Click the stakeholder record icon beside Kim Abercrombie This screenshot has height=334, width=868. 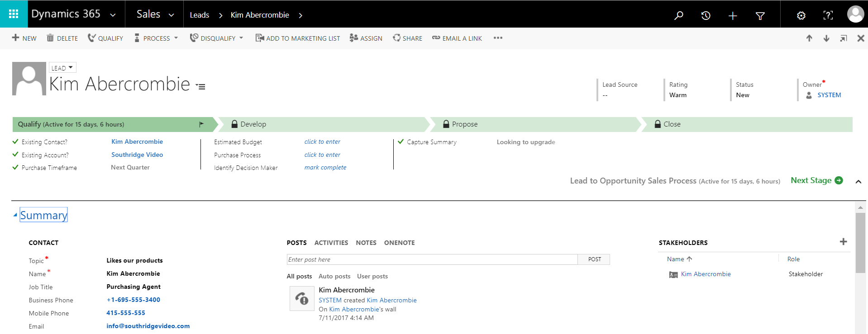(673, 274)
